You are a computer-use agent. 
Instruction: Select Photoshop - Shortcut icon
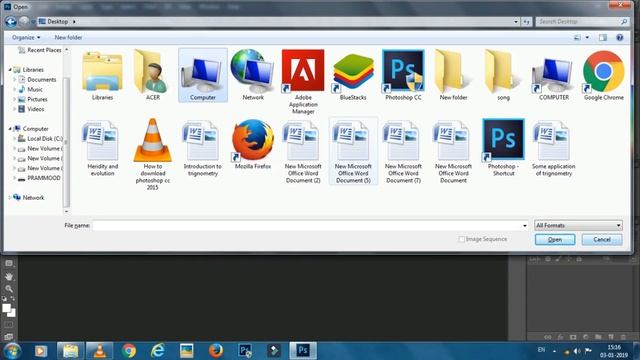[503, 148]
